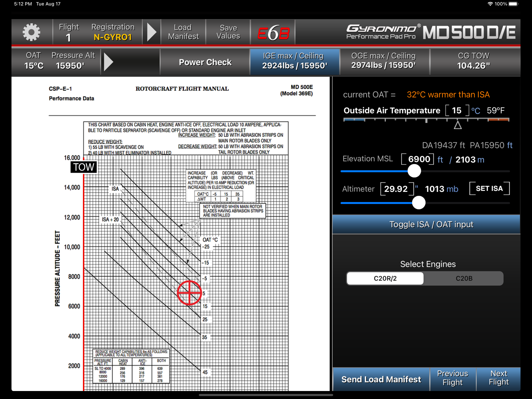Viewport: 532px width, 399px height.
Task: Tap Save Values in the top bar
Action: [228, 32]
